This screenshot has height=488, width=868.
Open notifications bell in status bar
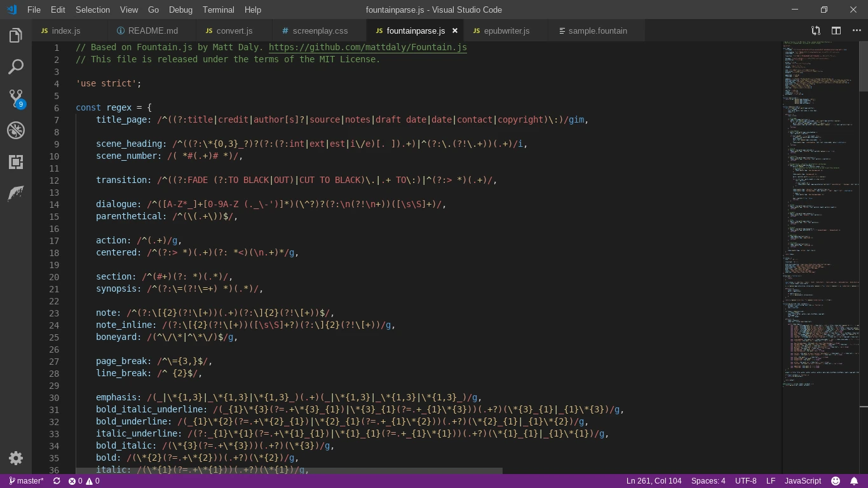point(854,481)
